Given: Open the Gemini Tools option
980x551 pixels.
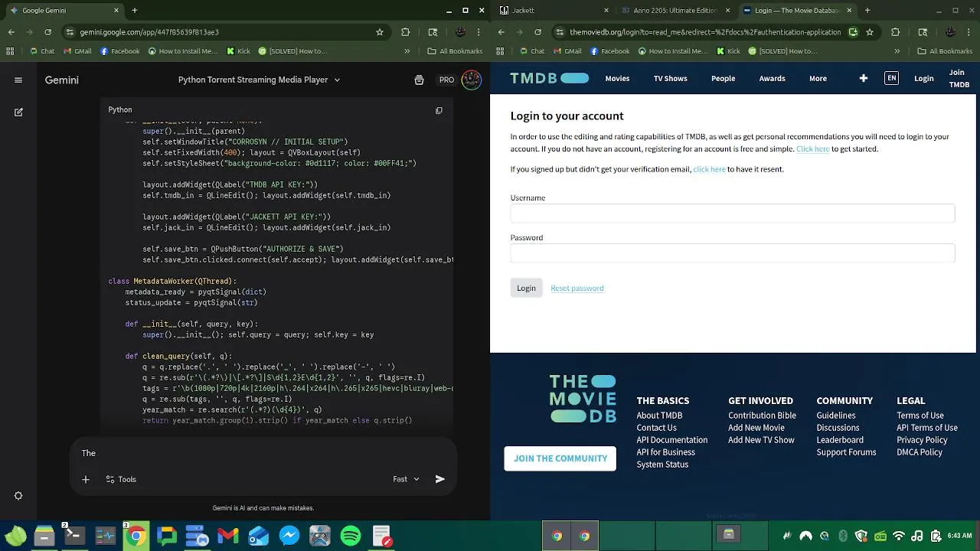Looking at the screenshot, I should (x=120, y=479).
